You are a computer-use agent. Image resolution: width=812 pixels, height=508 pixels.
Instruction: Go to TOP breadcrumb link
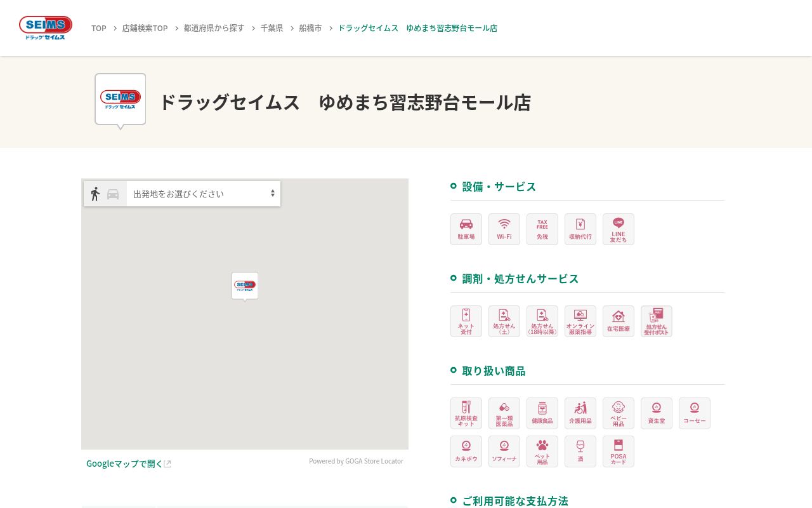click(99, 28)
